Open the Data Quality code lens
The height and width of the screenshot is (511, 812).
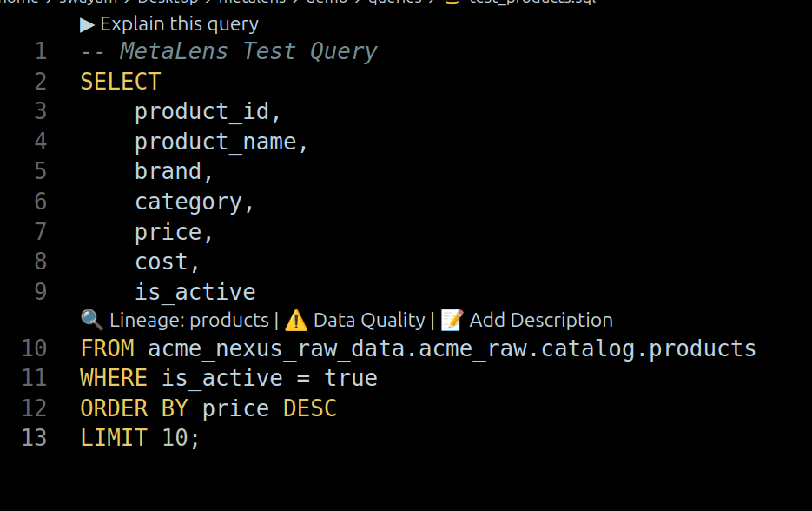point(368,320)
